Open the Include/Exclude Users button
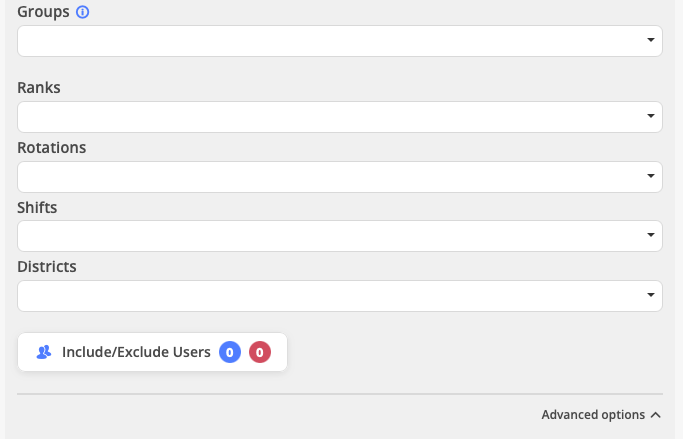 point(136,352)
